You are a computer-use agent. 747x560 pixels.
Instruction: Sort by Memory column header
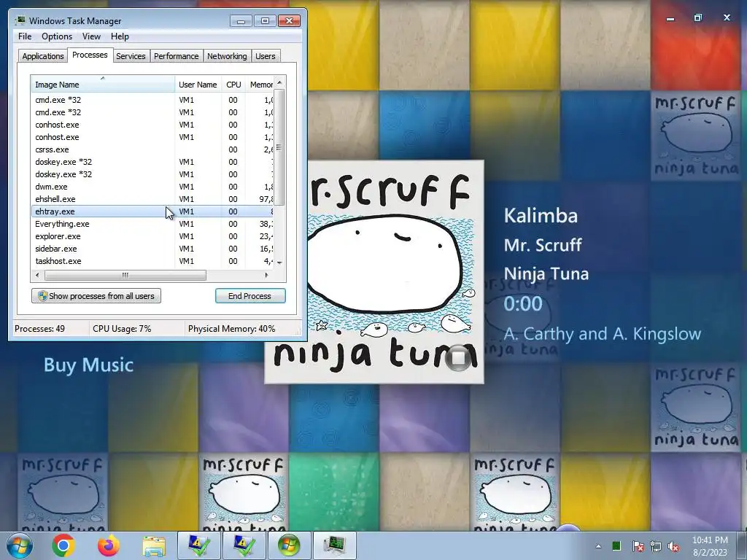click(260, 85)
